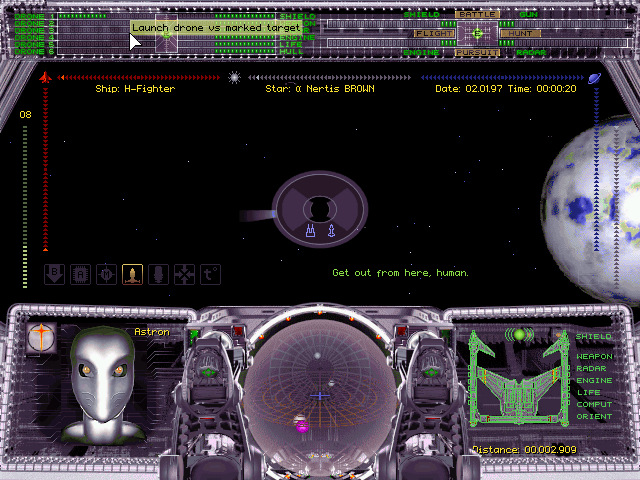The image size is (640, 480).
Task: Click the 'Get out from here, human.' message
Action: pyautogui.click(x=400, y=273)
